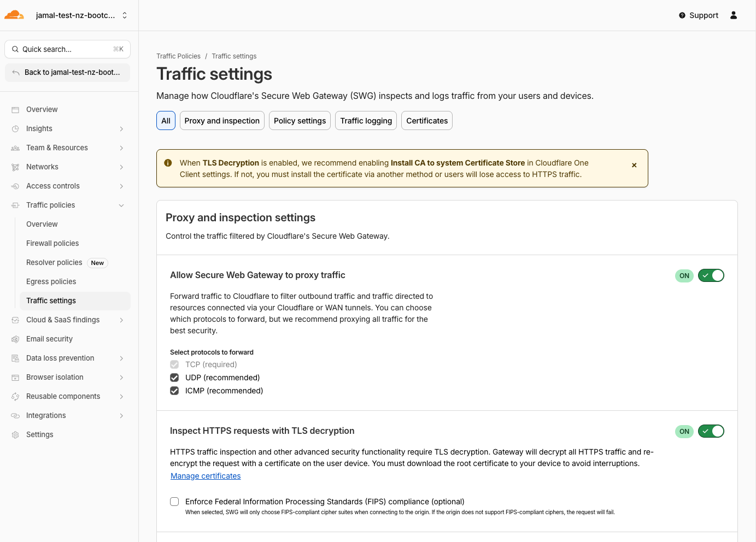Click the Overview sidebar icon
The width and height of the screenshot is (756, 542).
[x=15, y=110]
